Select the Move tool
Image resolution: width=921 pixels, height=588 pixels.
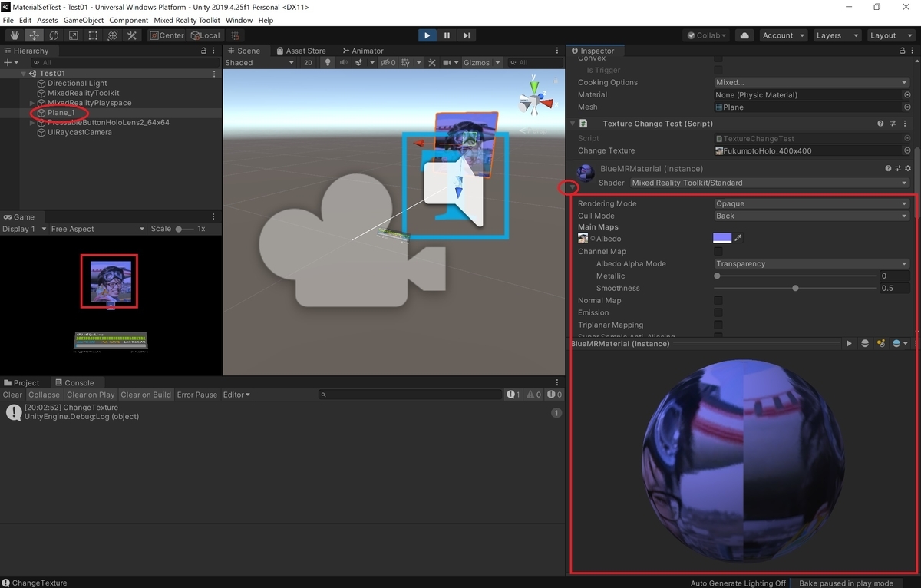tap(35, 35)
